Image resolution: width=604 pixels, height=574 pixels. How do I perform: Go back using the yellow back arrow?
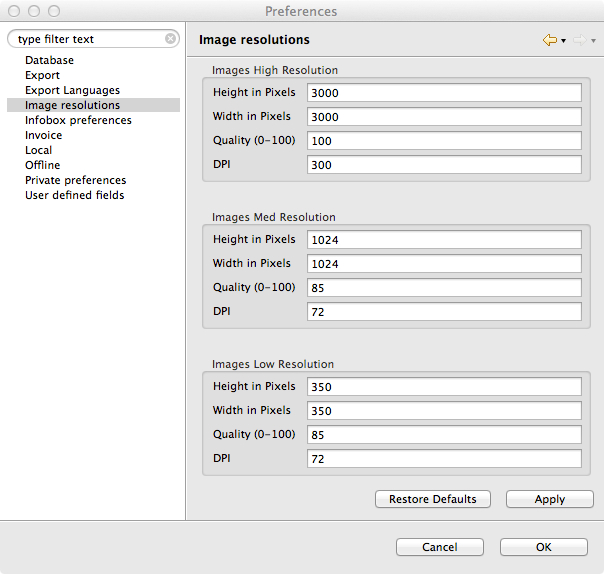pyautogui.click(x=550, y=40)
